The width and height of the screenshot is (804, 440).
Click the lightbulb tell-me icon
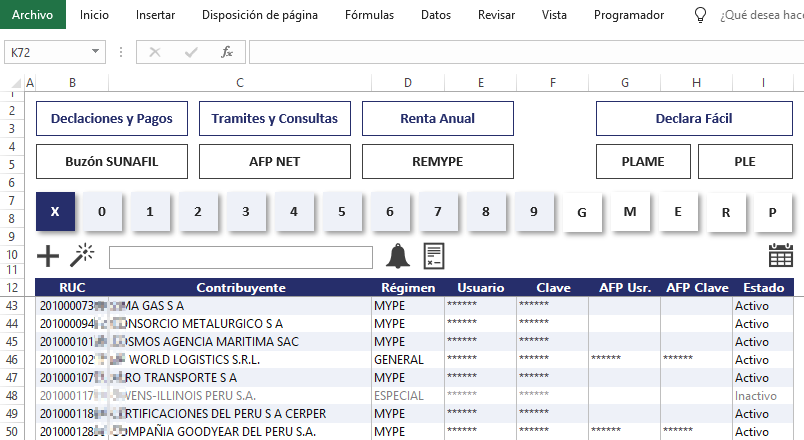tap(700, 15)
